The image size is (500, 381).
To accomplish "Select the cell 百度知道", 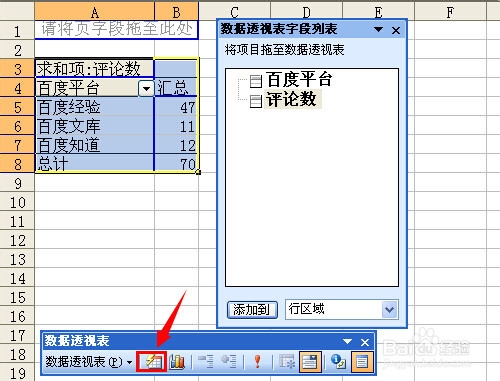I will [x=94, y=145].
